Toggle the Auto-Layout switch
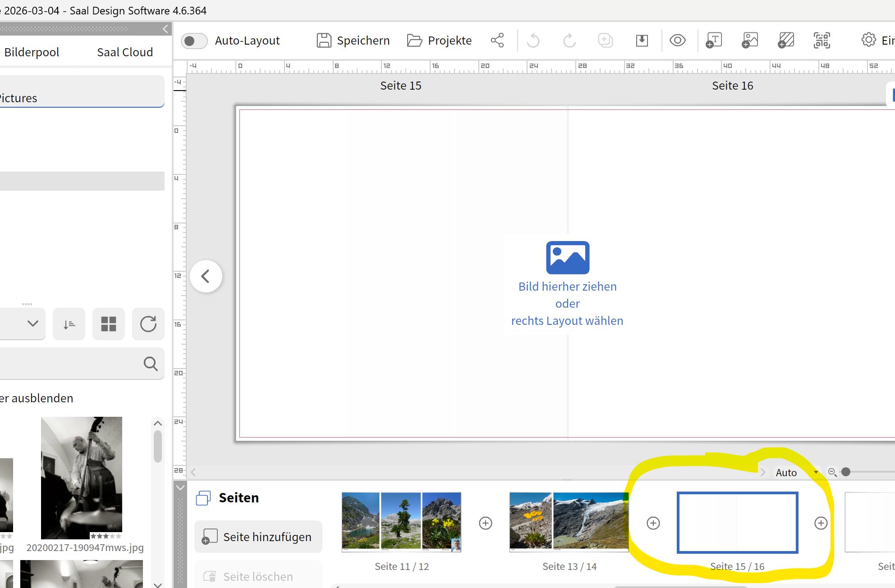The height and width of the screenshot is (588, 895). [x=194, y=41]
